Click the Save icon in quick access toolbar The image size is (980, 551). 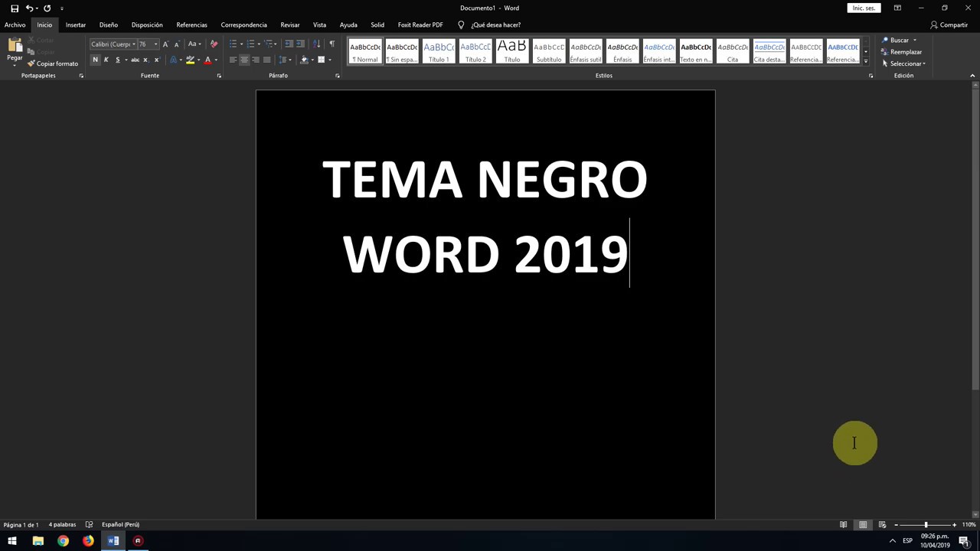pyautogui.click(x=15, y=8)
